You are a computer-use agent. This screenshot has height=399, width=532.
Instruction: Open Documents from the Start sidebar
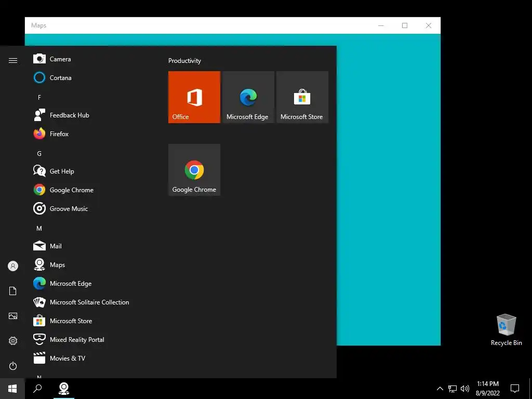click(x=13, y=291)
